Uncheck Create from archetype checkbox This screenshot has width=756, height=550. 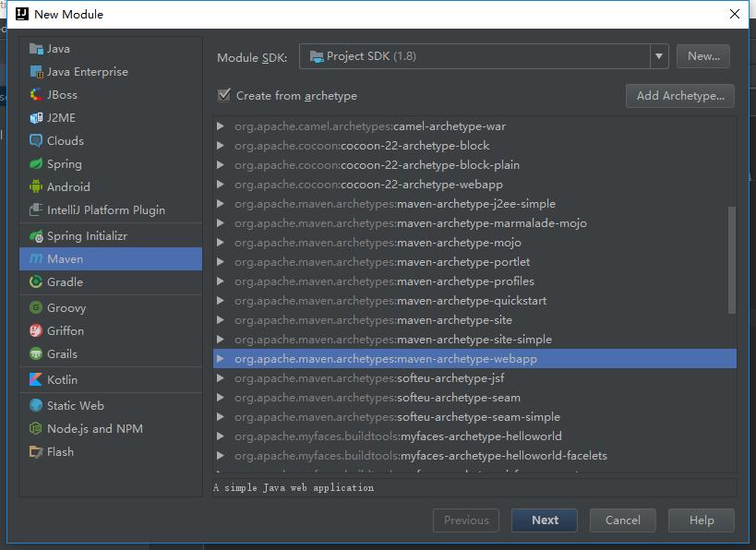(x=223, y=95)
